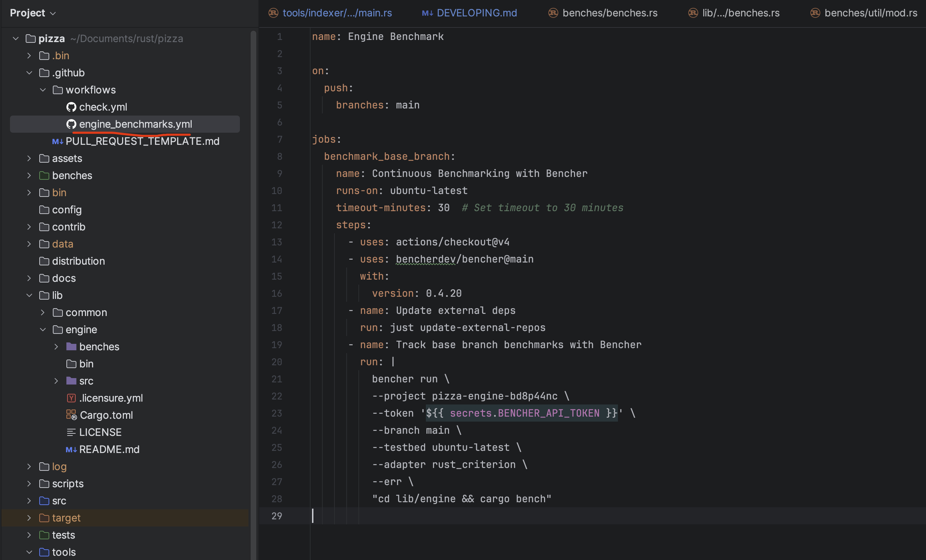Expand the docs folder
The width and height of the screenshot is (926, 560).
(29, 278)
